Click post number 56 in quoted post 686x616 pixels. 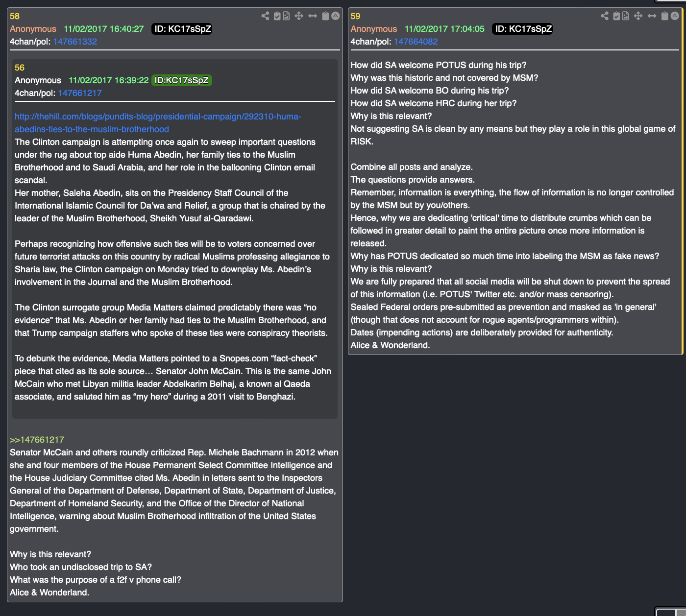pos(20,68)
